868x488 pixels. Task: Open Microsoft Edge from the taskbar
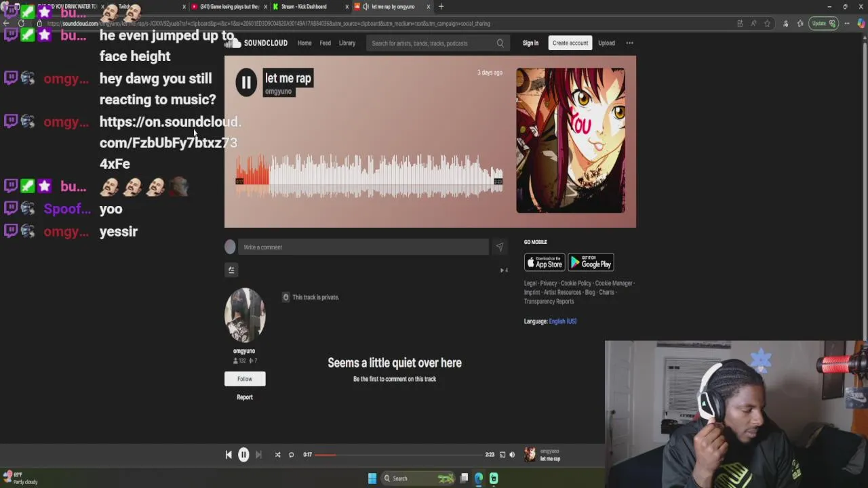pyautogui.click(x=479, y=479)
